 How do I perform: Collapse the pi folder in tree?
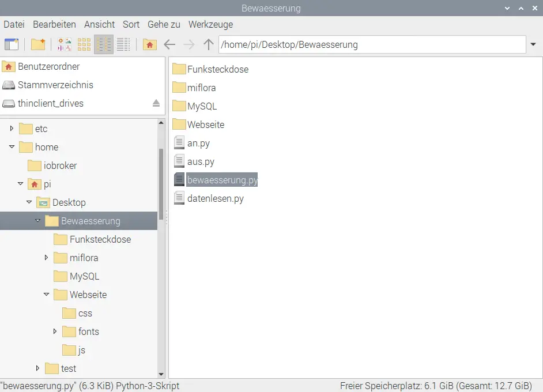tap(20, 184)
